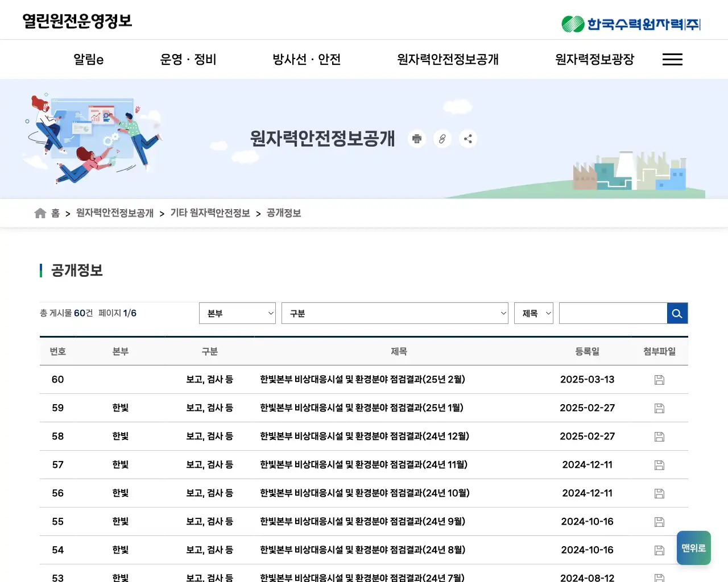Open the 운영 · 정비 menu

point(188,59)
